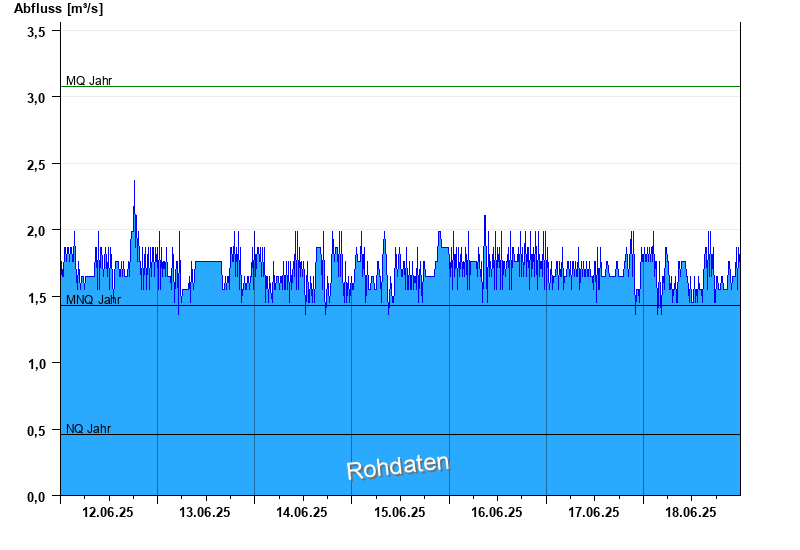Click the y-axis value 1,0
800x550 pixels.
[x=36, y=364]
